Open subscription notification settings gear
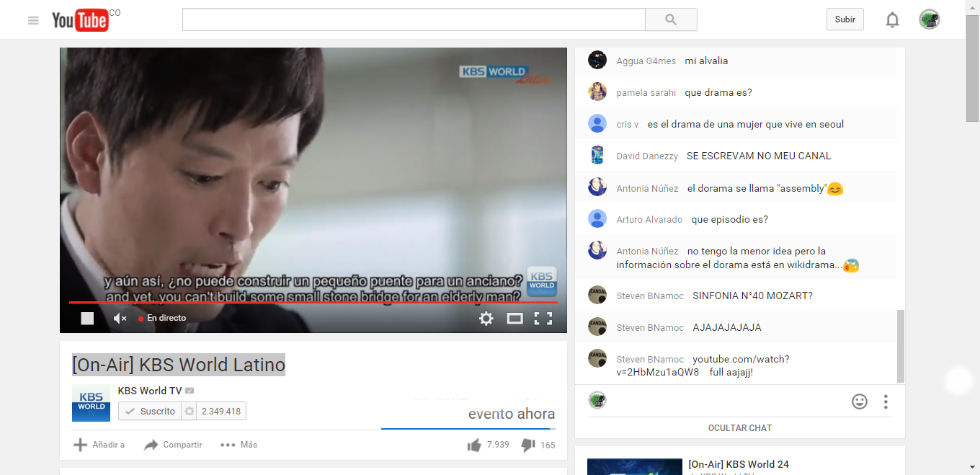 pos(190,411)
